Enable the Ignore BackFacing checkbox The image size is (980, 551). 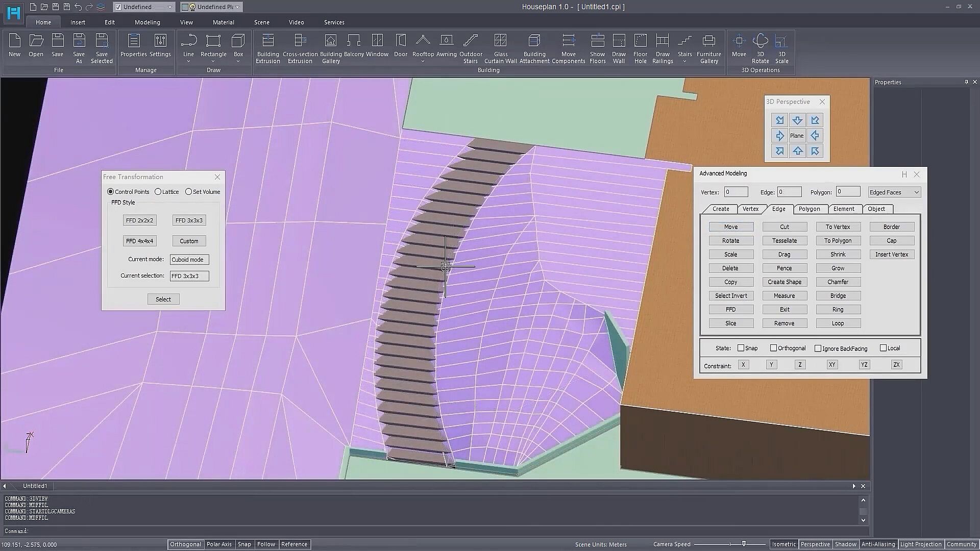818,348
